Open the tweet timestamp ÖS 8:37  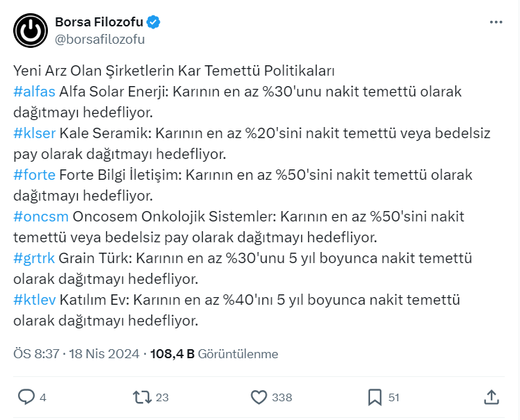(37, 354)
